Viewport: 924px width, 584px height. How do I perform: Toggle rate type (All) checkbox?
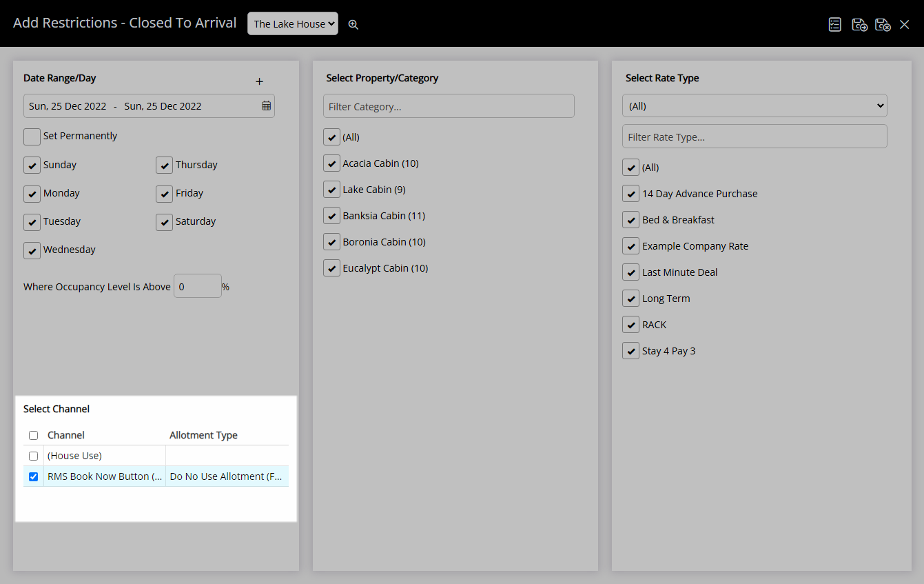(x=631, y=168)
